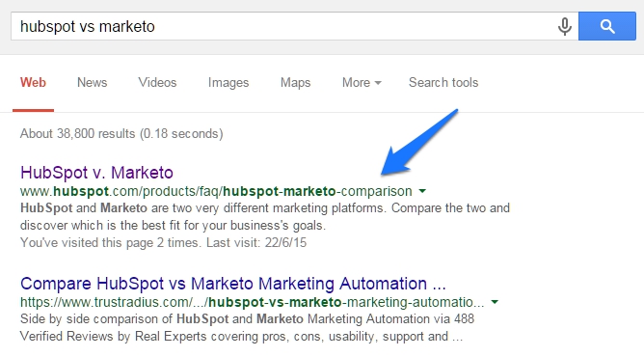Viewport: 644px width, 357px height.
Task: Go to the Maps tab
Action: pyautogui.click(x=295, y=83)
